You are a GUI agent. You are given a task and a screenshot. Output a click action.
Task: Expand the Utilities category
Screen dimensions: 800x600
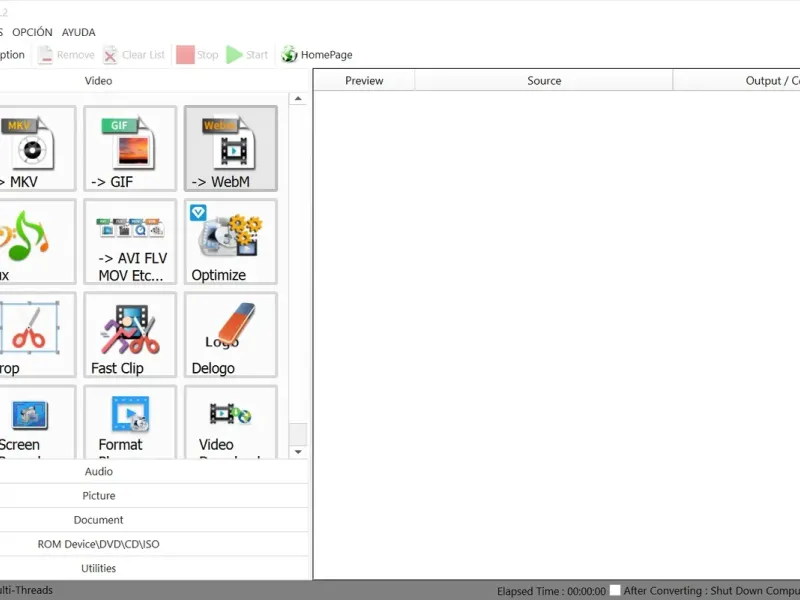[x=153, y=568]
